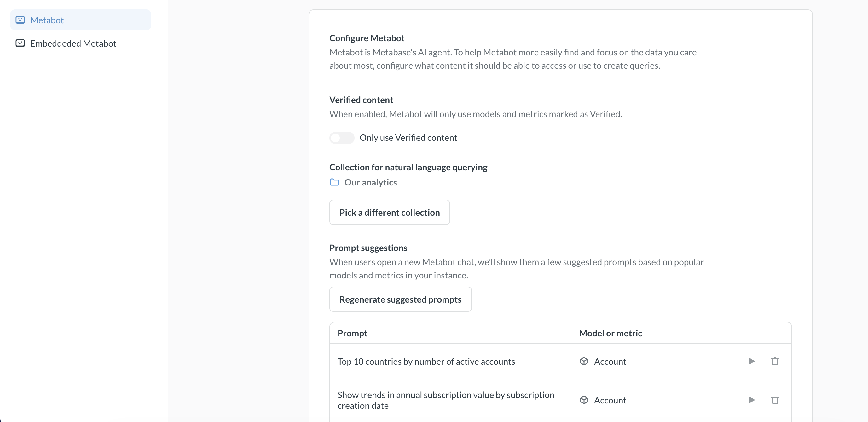Run the Top 10 countries prompt via play icon
The image size is (868, 422).
752,361
